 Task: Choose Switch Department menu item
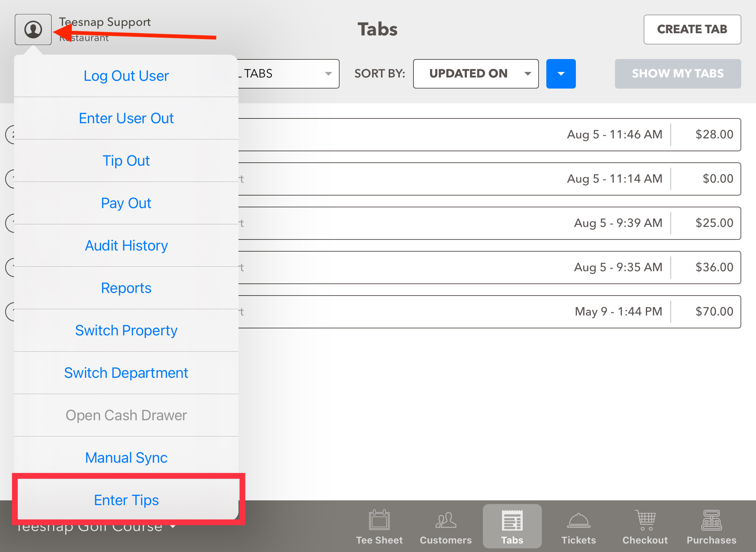pyautogui.click(x=126, y=373)
